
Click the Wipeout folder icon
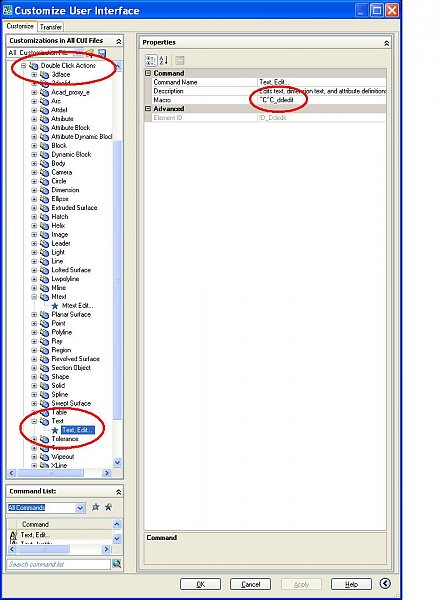pyautogui.click(x=44, y=457)
